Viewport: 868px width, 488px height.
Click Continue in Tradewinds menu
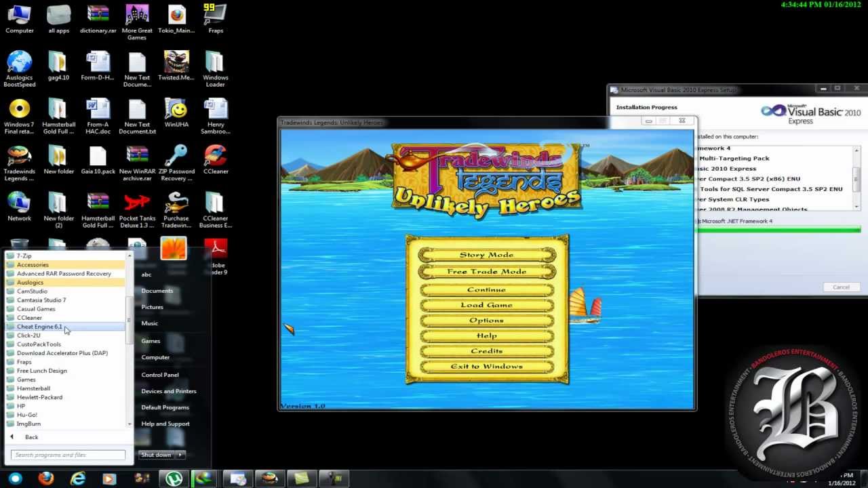(487, 290)
